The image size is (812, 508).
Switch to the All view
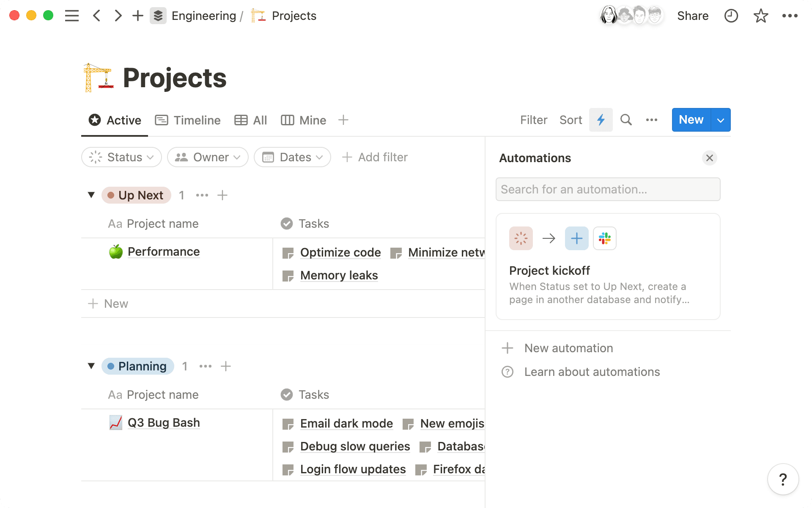(259, 120)
